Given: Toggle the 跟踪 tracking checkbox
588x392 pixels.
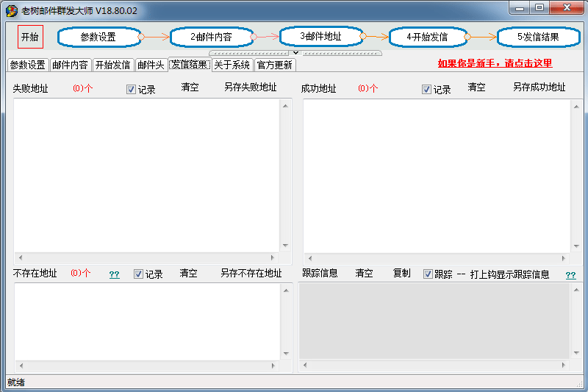Looking at the screenshot, I should [x=428, y=274].
